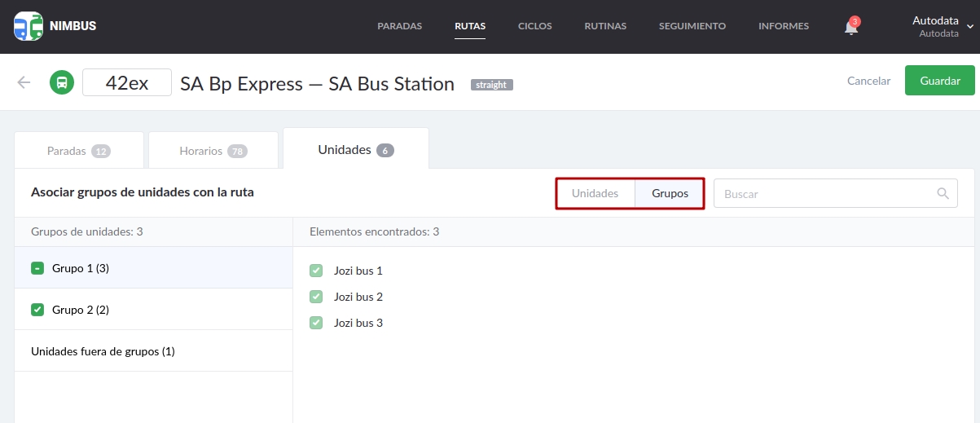Select Unidades fuera de grupos list item

(103, 351)
